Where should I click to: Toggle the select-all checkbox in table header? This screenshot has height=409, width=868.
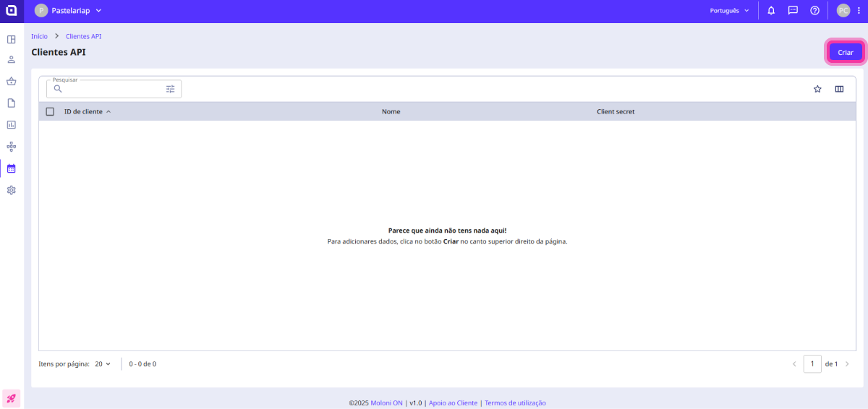tap(50, 112)
